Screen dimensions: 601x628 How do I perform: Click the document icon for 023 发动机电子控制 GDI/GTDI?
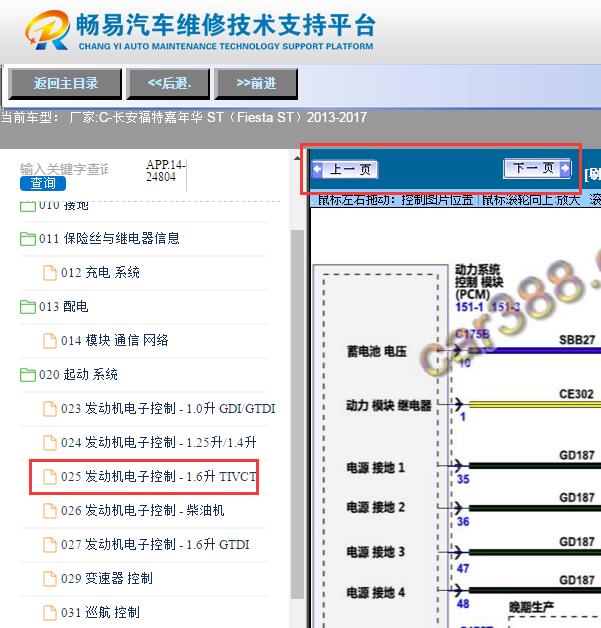tap(50, 409)
